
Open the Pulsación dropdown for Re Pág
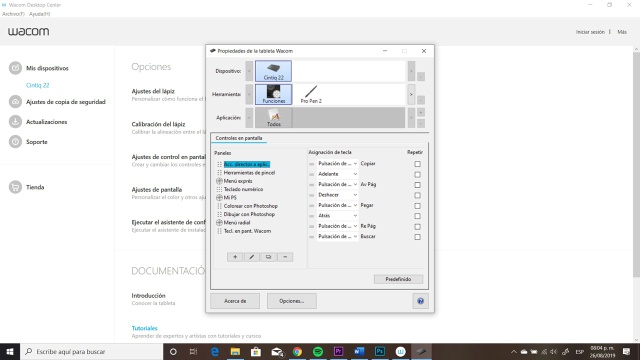[x=338, y=226]
